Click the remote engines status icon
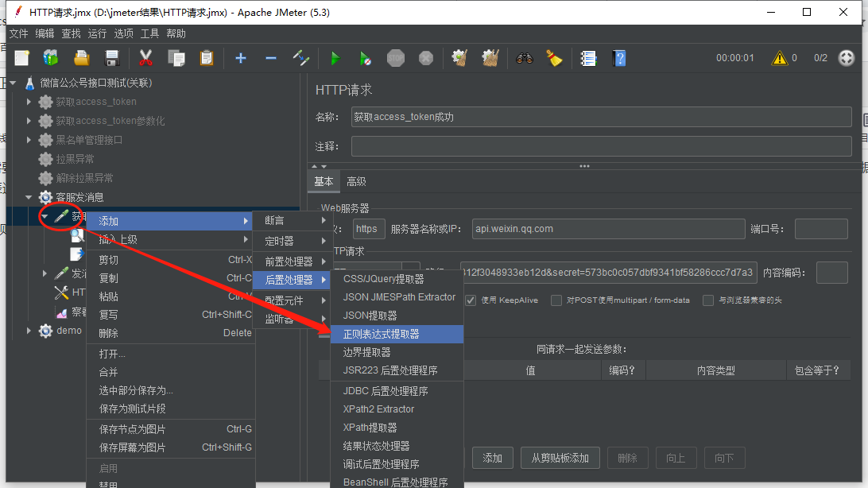 (x=847, y=57)
